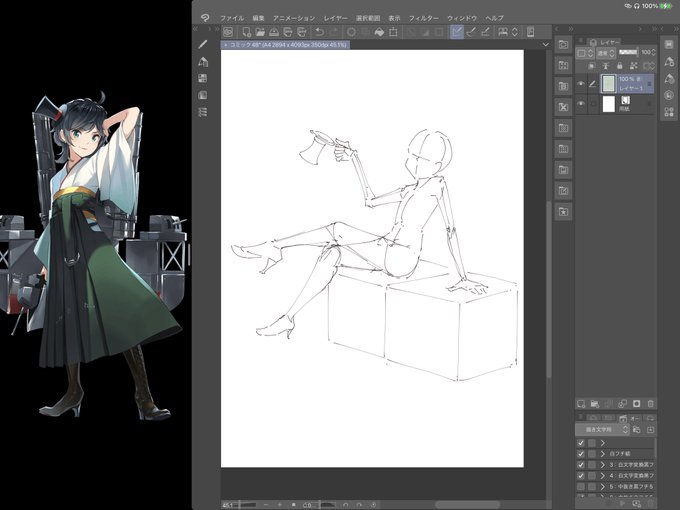
Task: Click the Save icon in command bar
Action: 274,32
